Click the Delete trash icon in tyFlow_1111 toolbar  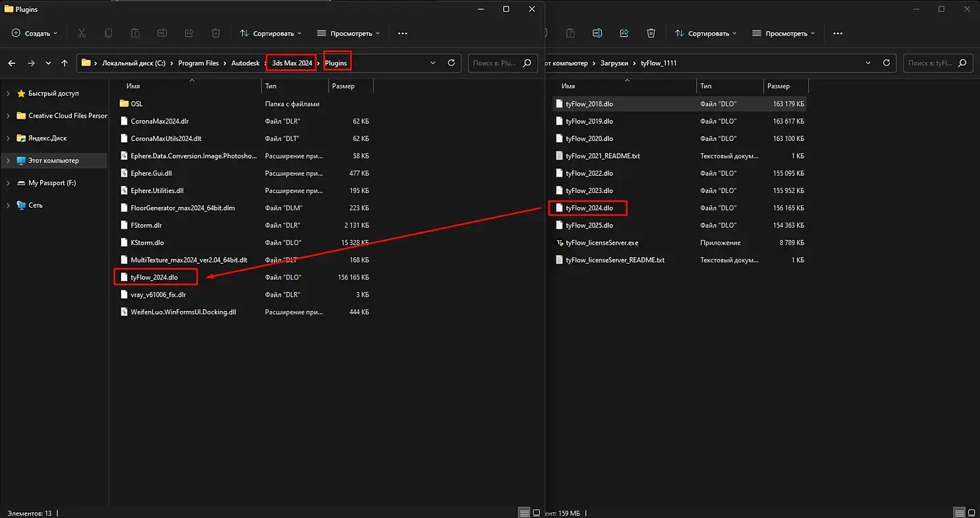click(x=651, y=33)
